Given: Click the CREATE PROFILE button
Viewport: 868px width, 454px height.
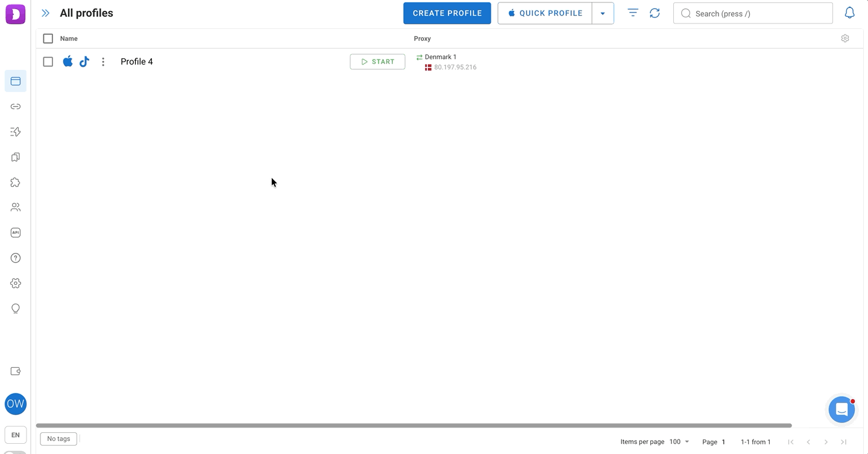Looking at the screenshot, I should [447, 13].
